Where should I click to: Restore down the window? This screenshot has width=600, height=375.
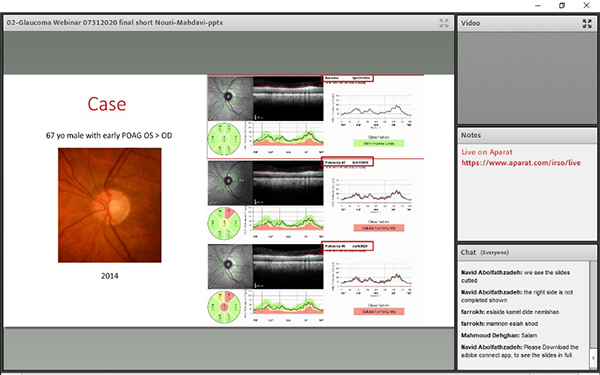[x=562, y=5]
